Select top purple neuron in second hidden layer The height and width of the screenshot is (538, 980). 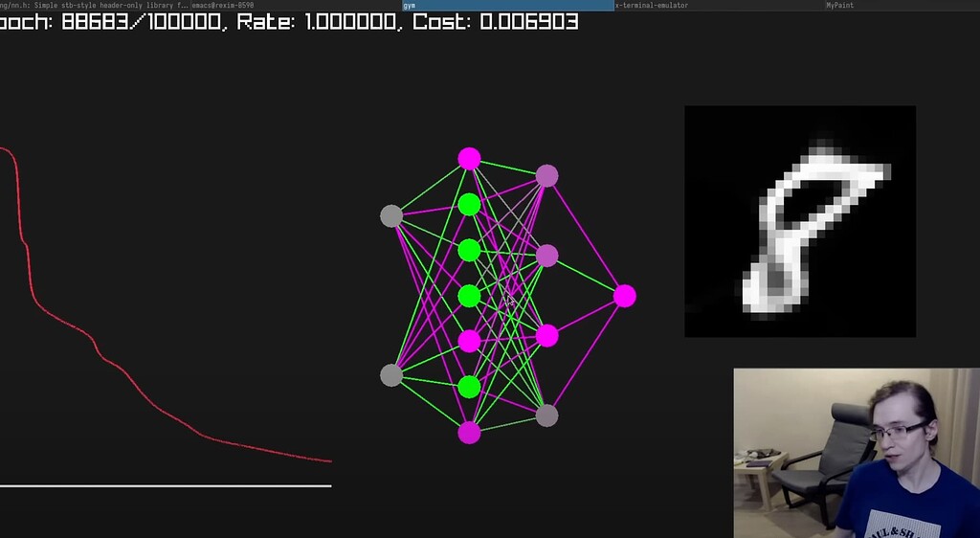point(546,175)
